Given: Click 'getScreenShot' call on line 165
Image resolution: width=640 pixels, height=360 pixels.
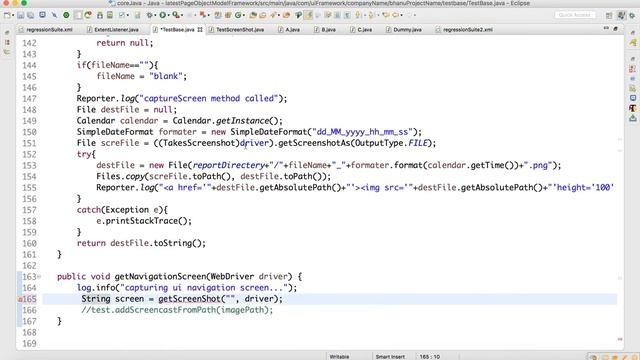Looking at the screenshot, I should 189,299.
